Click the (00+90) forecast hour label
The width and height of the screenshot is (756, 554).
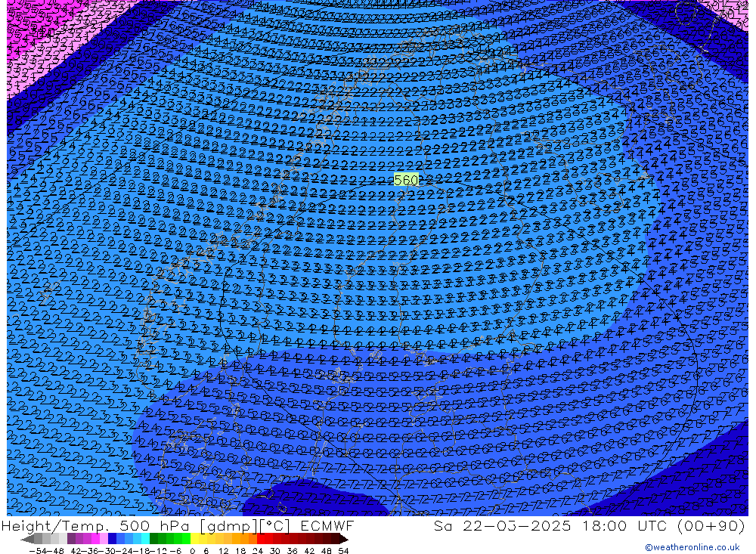(705, 526)
